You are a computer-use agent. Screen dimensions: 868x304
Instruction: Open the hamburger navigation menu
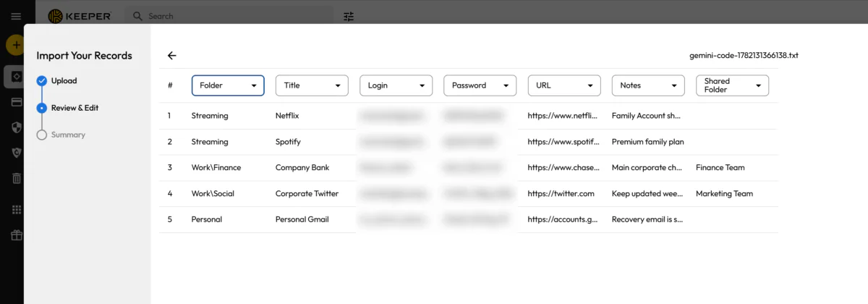pyautogui.click(x=16, y=16)
